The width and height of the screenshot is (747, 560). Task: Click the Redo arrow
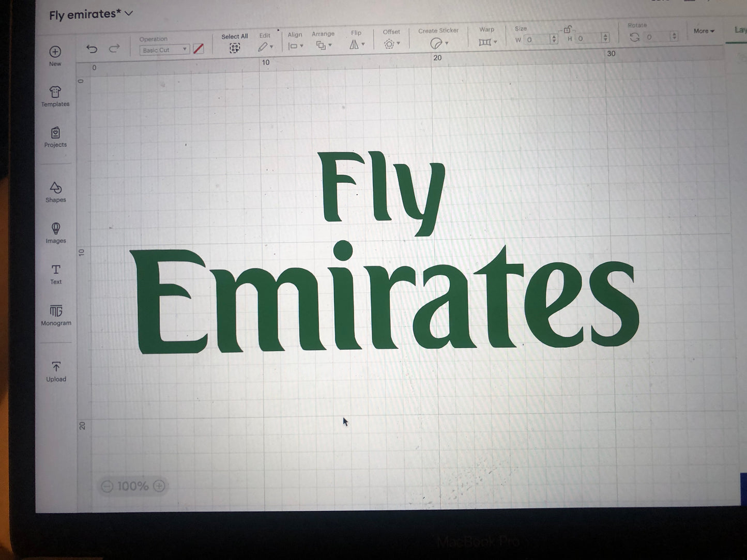(x=114, y=49)
